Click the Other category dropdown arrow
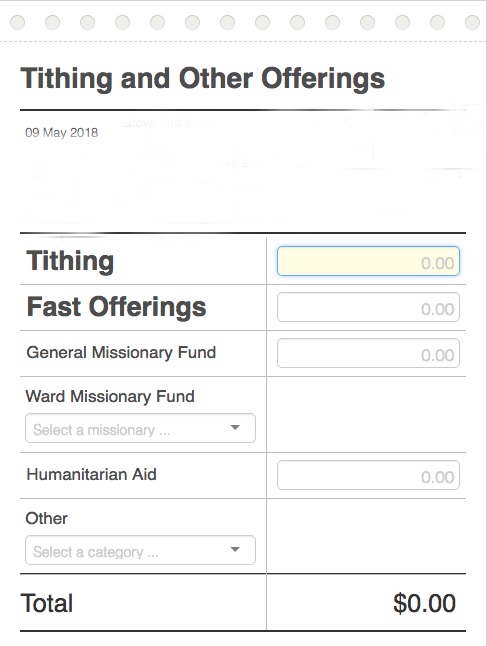487x646 pixels. click(235, 549)
